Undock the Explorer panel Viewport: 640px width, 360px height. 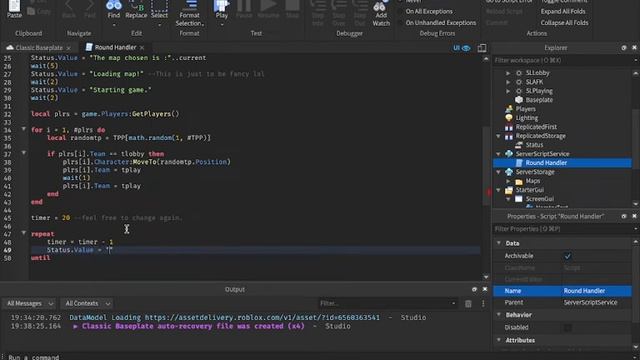coord(624,48)
